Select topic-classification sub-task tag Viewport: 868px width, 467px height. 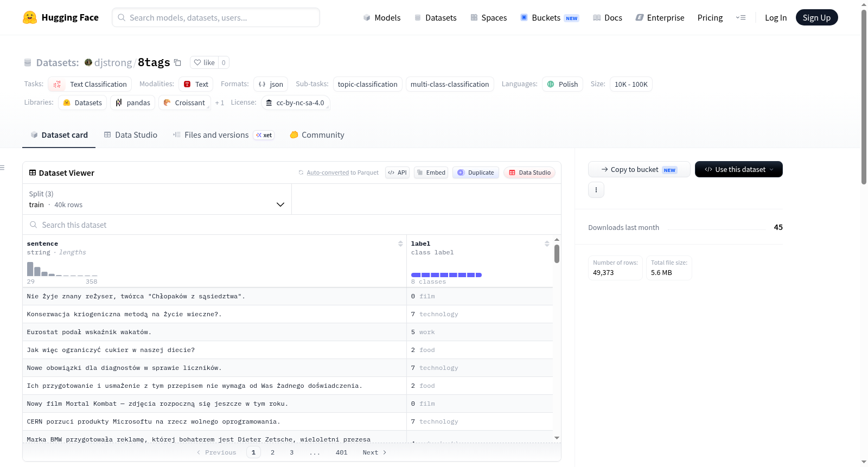click(x=367, y=84)
